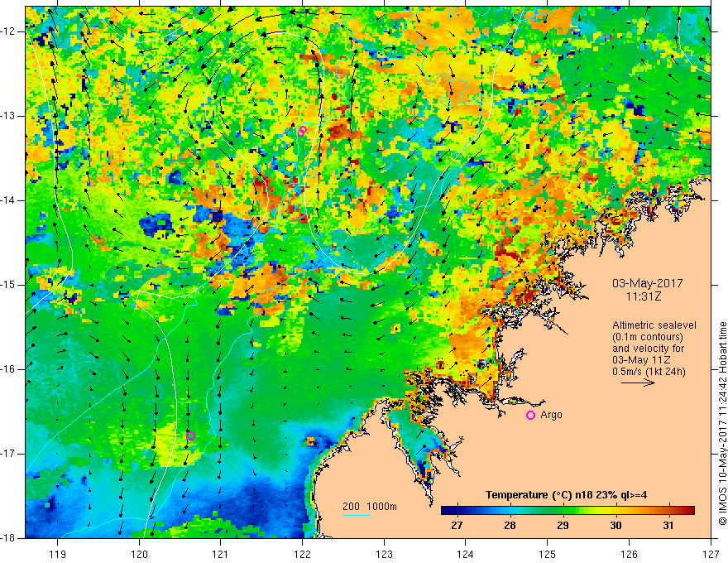Click the longitude label '124'
This screenshot has width=728, height=563.
click(466, 554)
